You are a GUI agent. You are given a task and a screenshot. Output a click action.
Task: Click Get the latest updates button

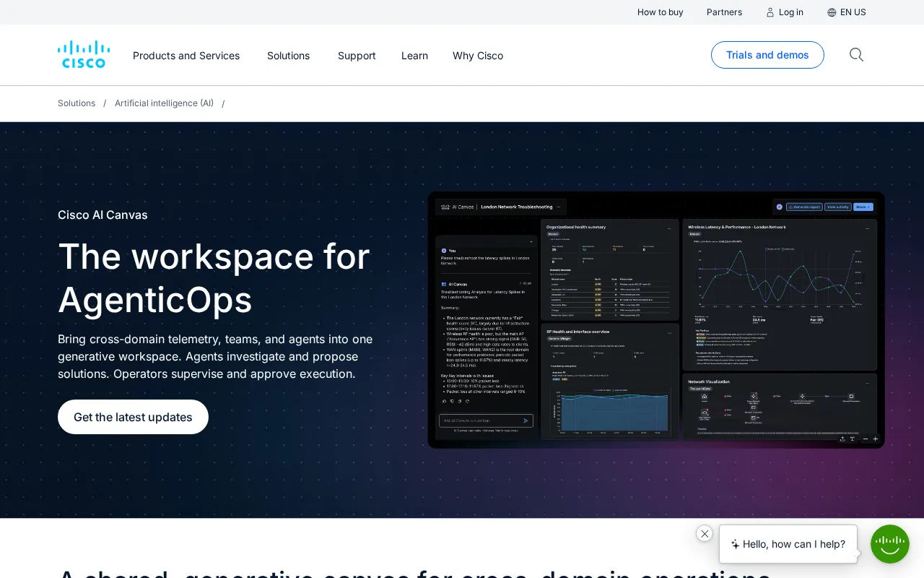pyautogui.click(x=133, y=417)
